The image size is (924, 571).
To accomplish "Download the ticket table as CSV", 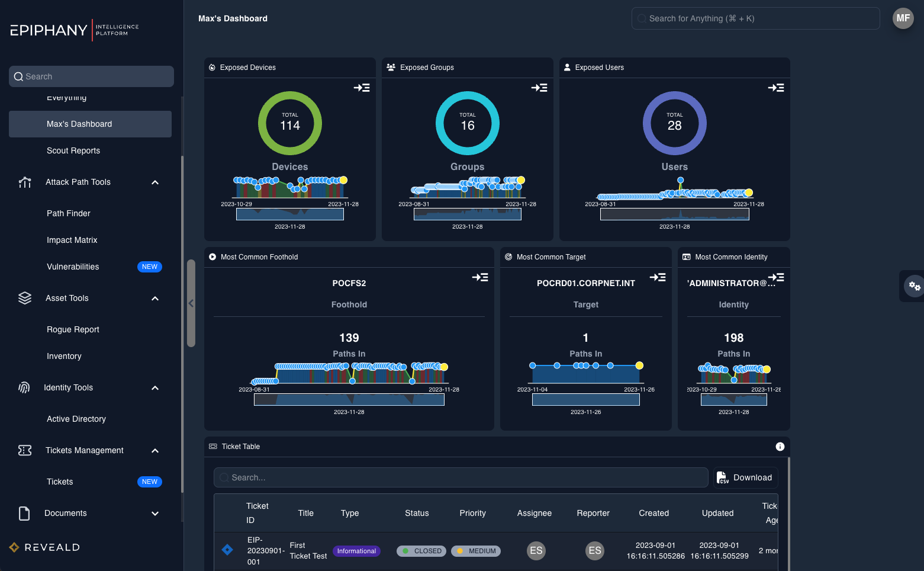I will coord(745,477).
